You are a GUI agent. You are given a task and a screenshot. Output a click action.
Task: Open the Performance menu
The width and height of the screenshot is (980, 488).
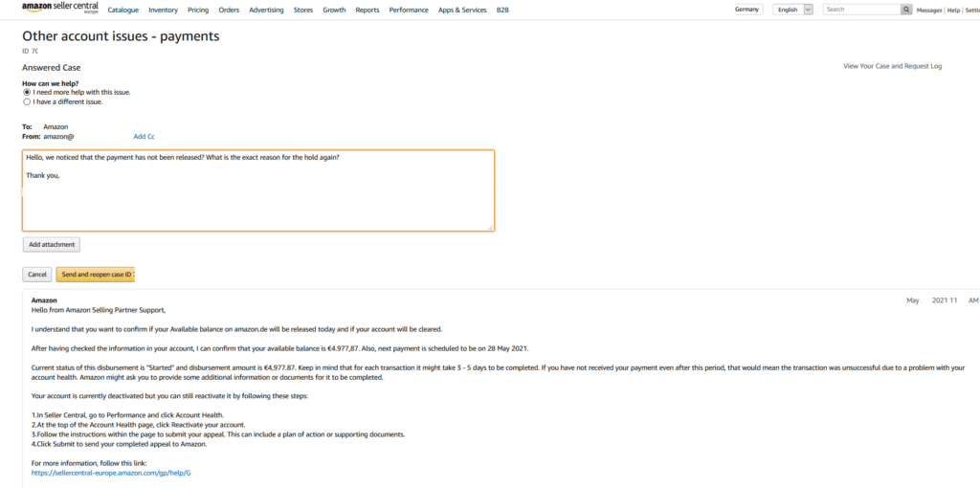pyautogui.click(x=409, y=10)
